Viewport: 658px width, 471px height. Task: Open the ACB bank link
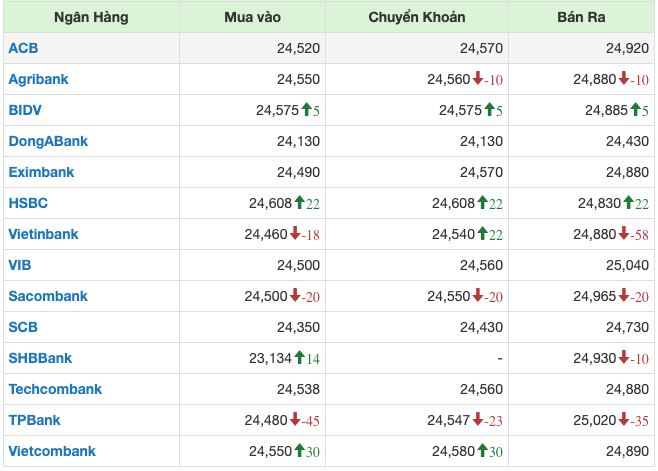(x=22, y=48)
